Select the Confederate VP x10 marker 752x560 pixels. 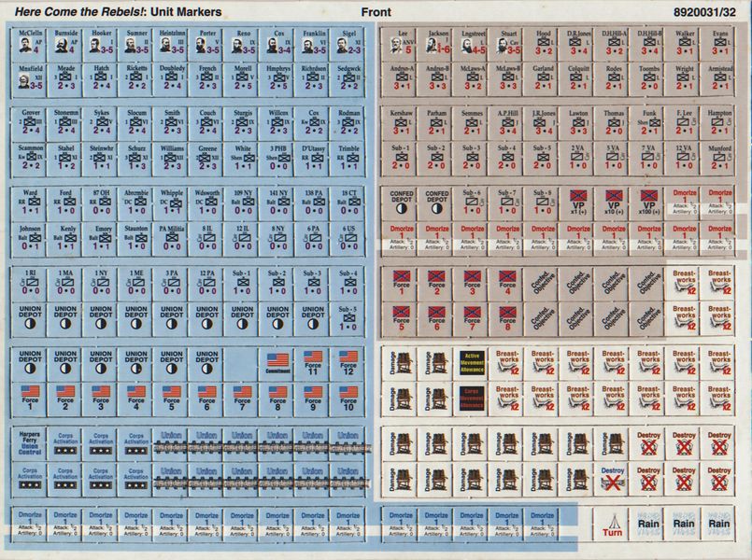point(614,203)
